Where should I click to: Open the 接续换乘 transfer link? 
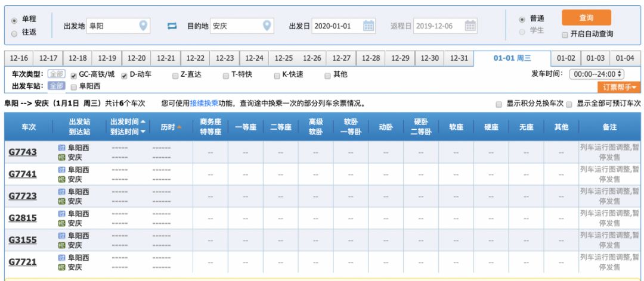[202, 104]
